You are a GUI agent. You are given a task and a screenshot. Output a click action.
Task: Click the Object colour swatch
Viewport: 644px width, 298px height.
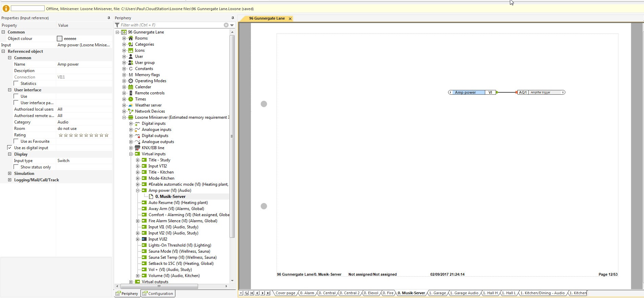click(x=60, y=39)
